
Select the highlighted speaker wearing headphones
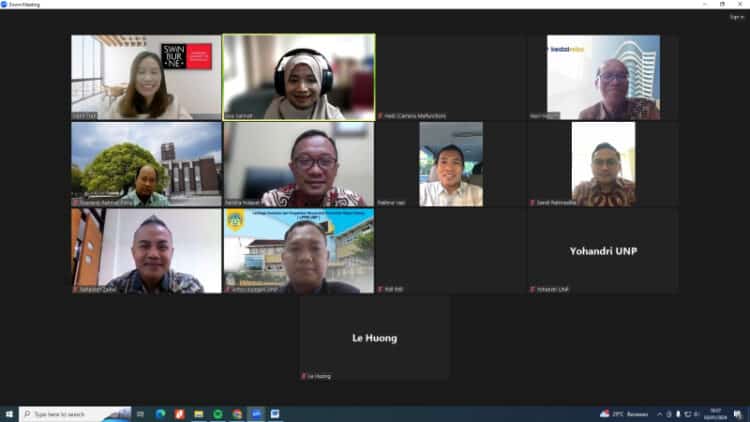tap(299, 77)
